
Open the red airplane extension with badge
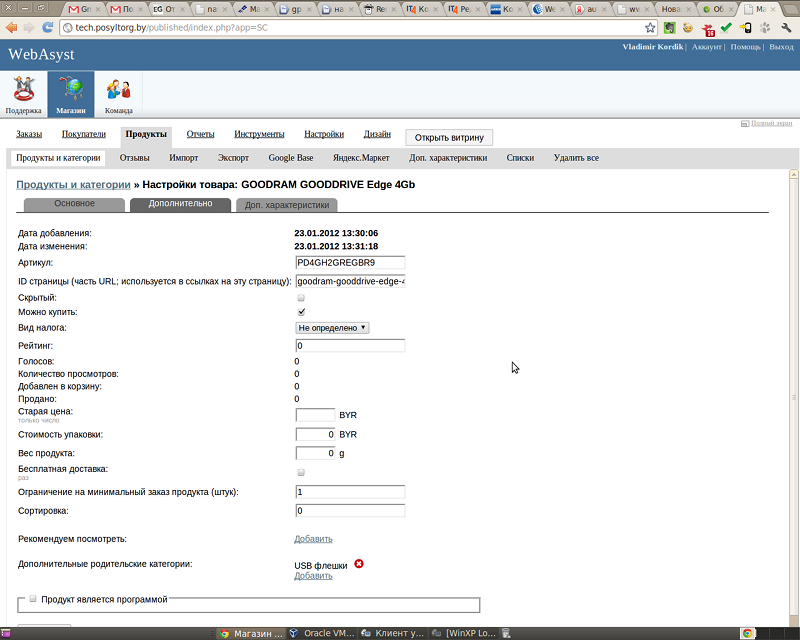click(708, 29)
